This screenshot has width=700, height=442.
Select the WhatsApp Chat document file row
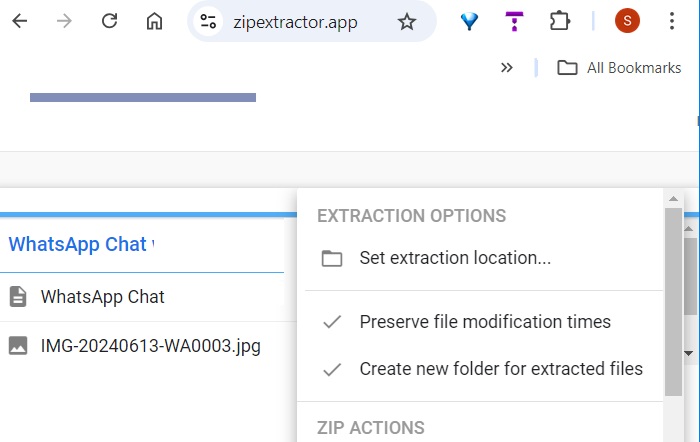(x=148, y=297)
